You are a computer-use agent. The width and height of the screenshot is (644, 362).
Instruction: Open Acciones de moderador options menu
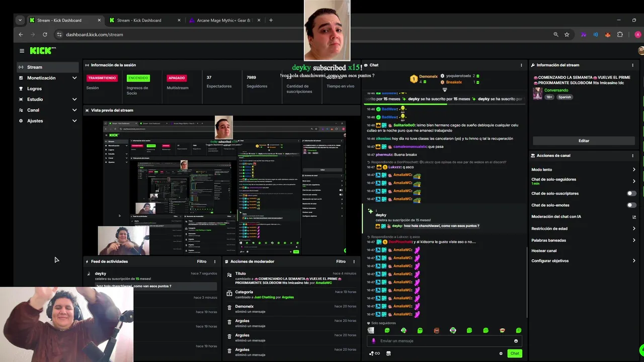coord(354,261)
